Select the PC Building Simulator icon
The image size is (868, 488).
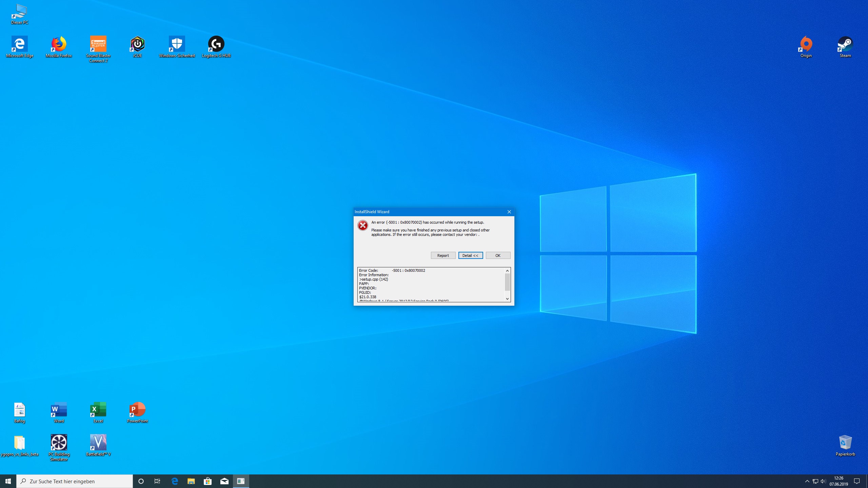[59, 443]
